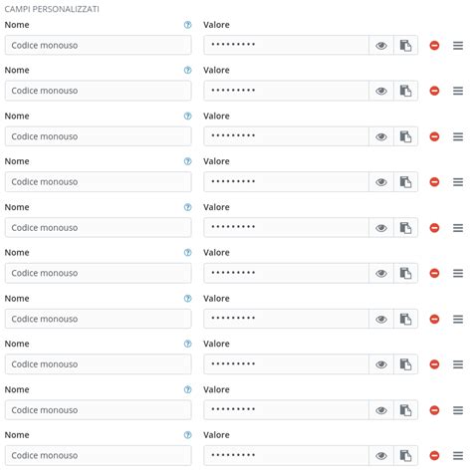472x476 pixels.
Task: Open the help icon beside the last Nome label
Action: click(x=188, y=436)
